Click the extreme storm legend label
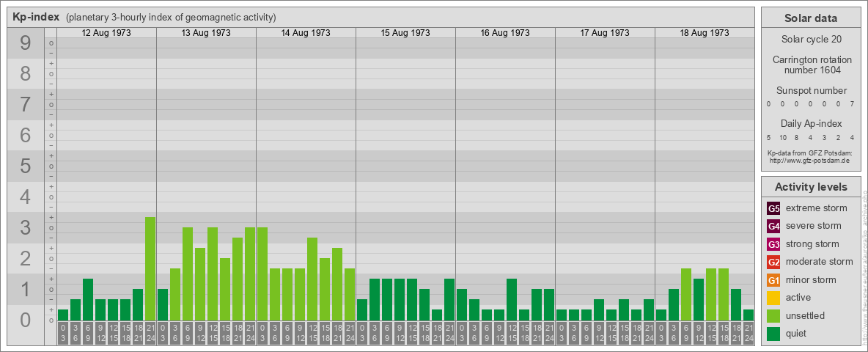868x352 pixels. [817, 209]
